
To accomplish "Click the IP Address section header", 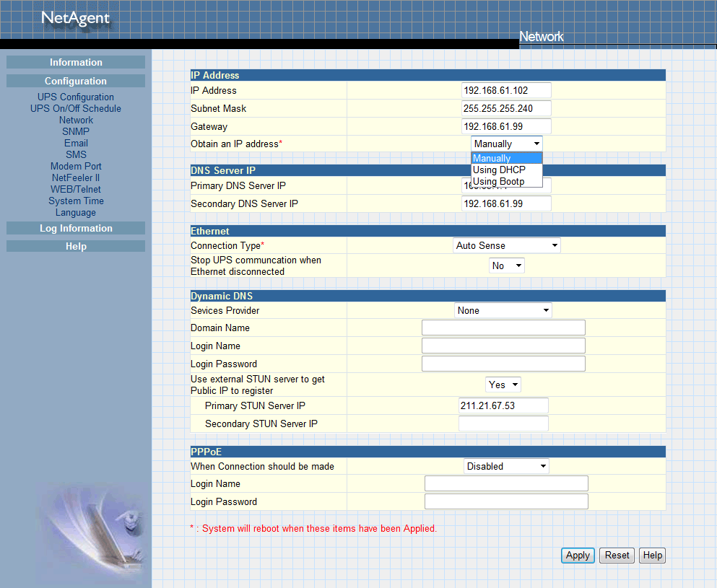I will [428, 75].
